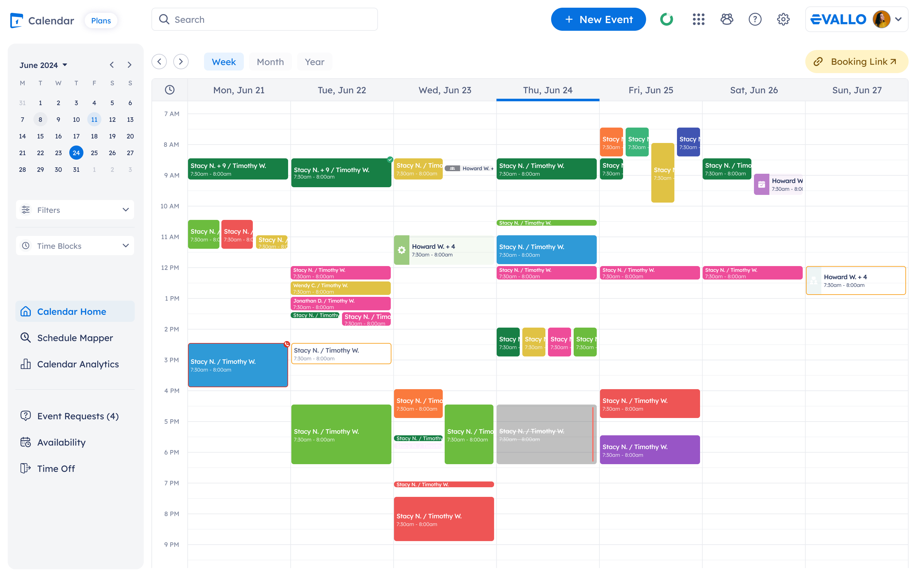Open Calendar Analytics in sidebar
Image resolution: width=924 pixels, height=577 pixels.
(78, 364)
